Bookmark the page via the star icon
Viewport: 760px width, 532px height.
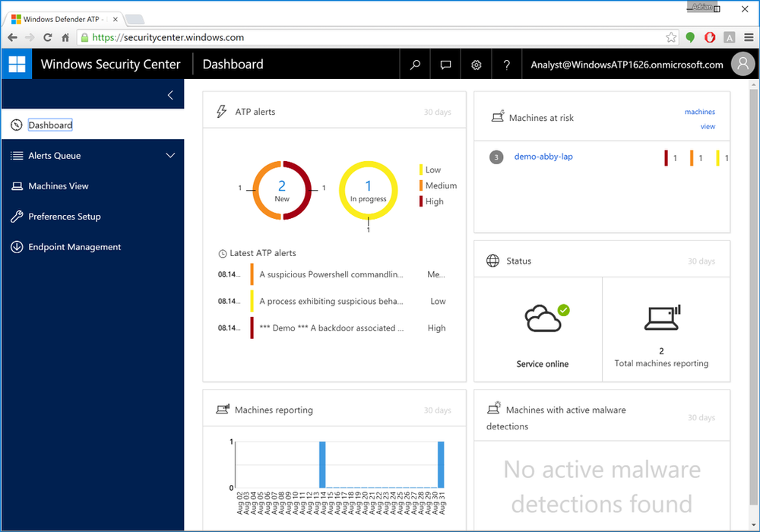click(x=672, y=36)
